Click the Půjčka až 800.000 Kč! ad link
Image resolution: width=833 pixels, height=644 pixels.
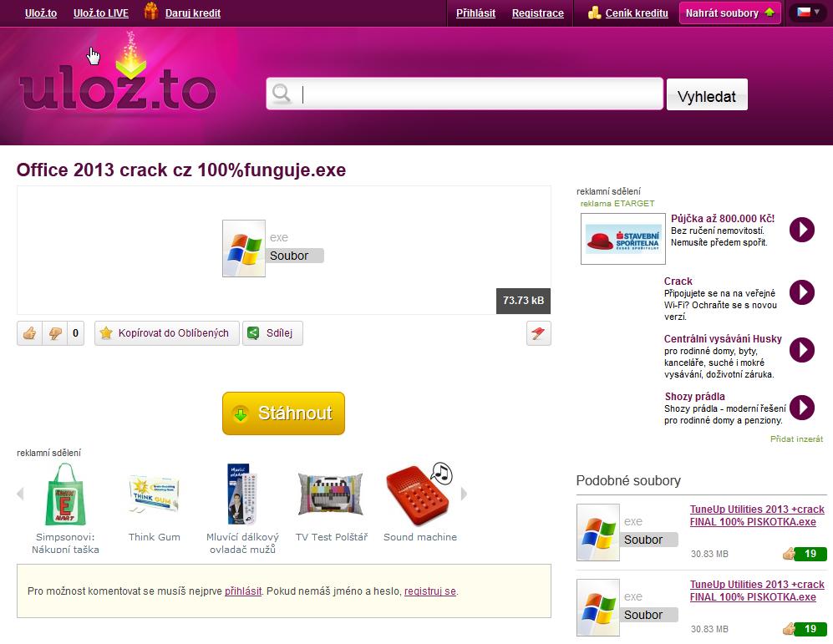(723, 218)
